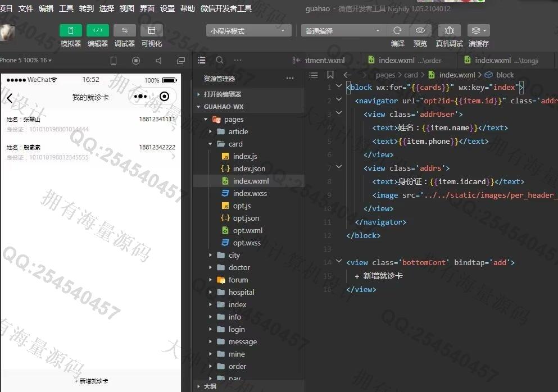Click the preview (预览) eye icon
Screen dimensions: 558x392
tap(420, 30)
